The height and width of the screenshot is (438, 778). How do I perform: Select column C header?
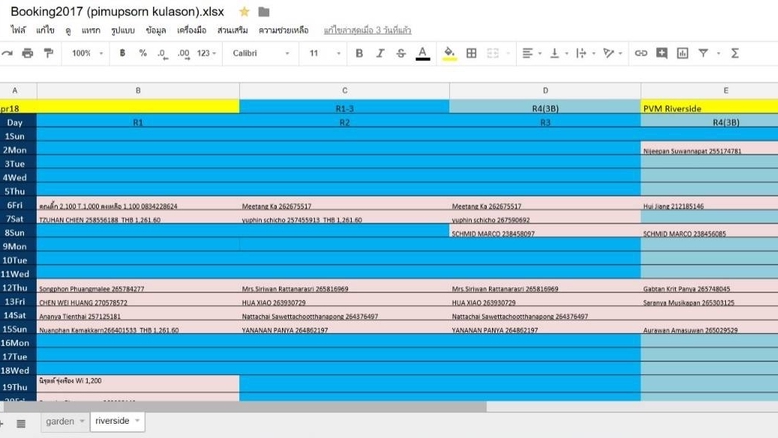[344, 91]
